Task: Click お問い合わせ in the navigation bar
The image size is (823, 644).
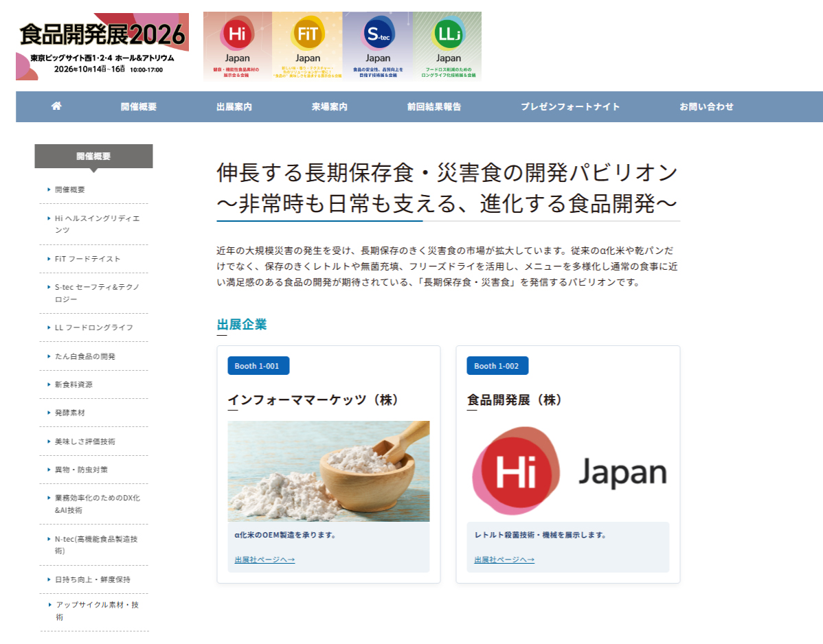Action: pyautogui.click(x=706, y=106)
